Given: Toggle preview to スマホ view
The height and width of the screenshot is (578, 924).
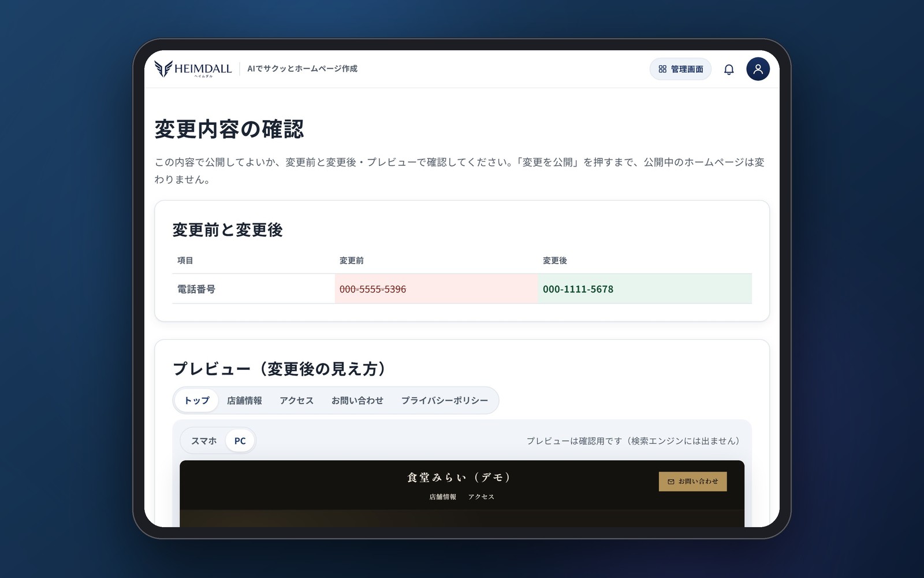Looking at the screenshot, I should point(204,441).
